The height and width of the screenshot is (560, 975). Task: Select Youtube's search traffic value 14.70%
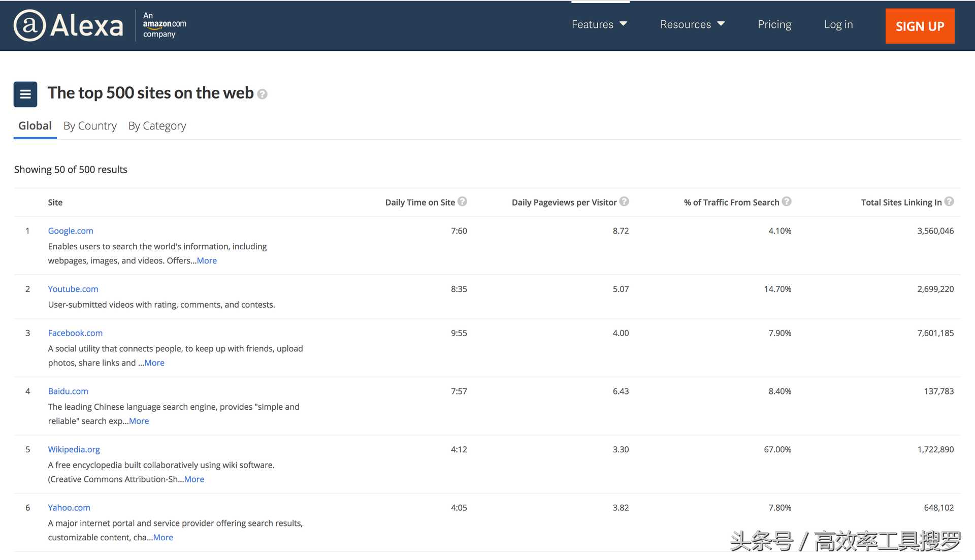click(777, 289)
